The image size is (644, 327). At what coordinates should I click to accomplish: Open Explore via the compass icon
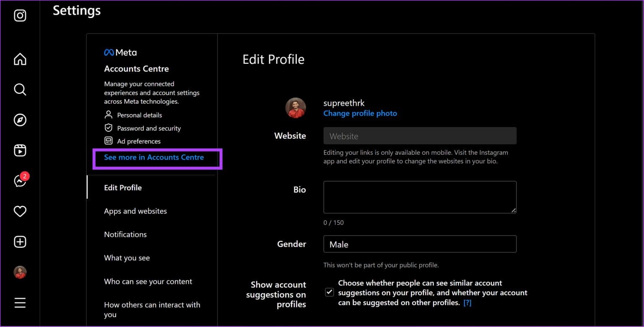coord(20,119)
